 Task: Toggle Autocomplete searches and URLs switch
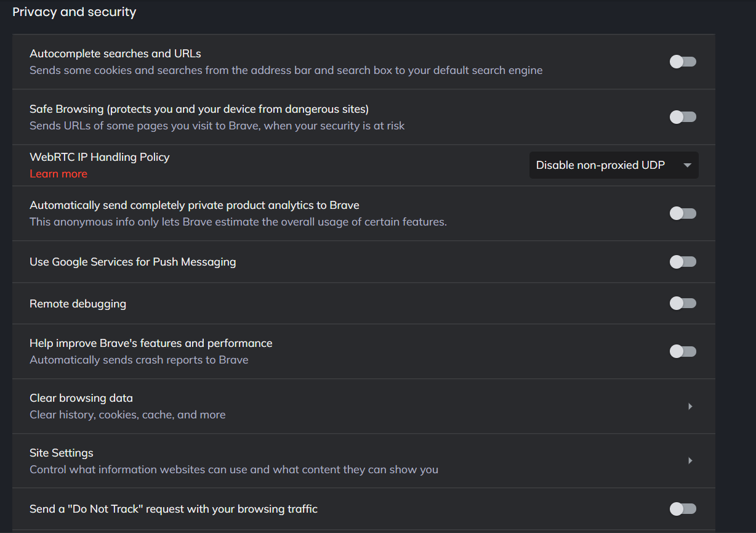(x=683, y=62)
